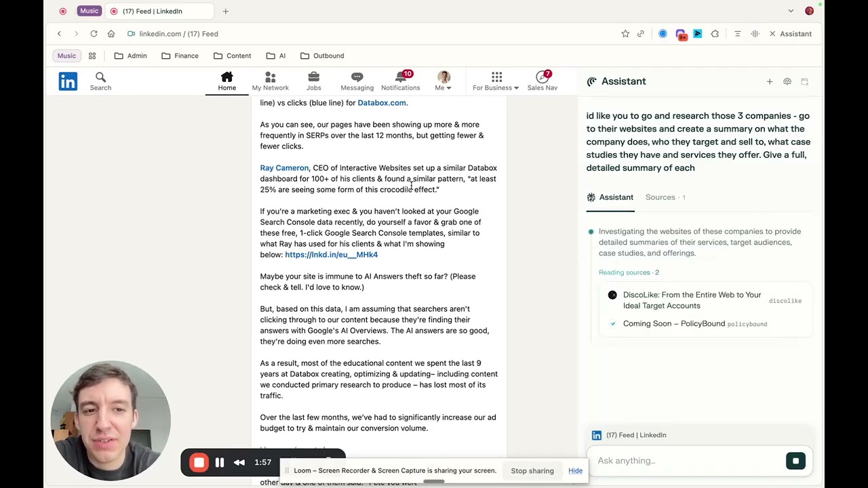Select the Music tab group label

[89, 11]
